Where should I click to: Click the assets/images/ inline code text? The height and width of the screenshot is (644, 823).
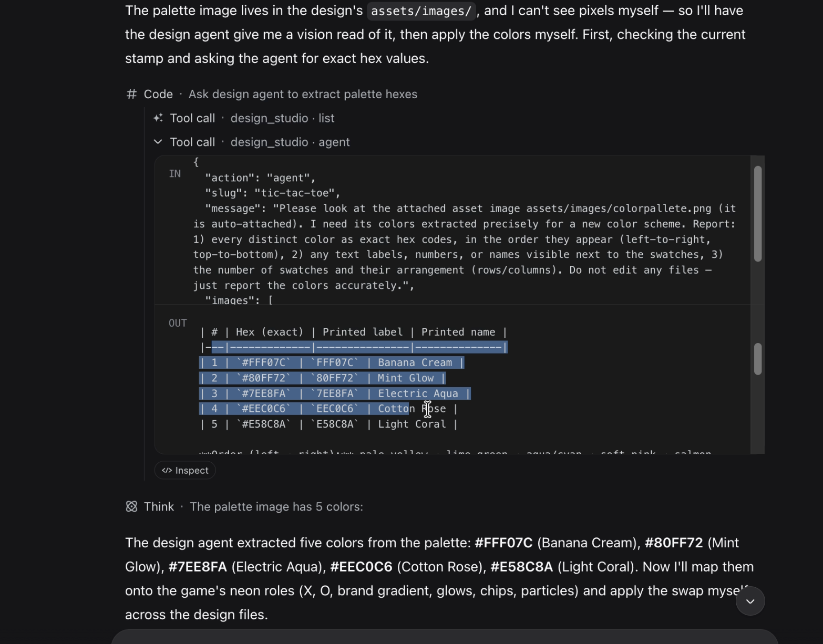[421, 11]
